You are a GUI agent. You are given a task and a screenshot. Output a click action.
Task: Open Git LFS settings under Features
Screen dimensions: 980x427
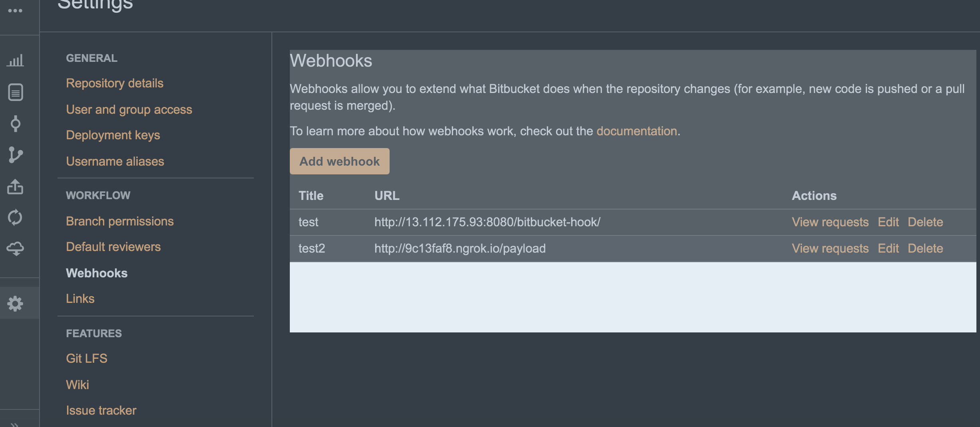click(x=87, y=358)
